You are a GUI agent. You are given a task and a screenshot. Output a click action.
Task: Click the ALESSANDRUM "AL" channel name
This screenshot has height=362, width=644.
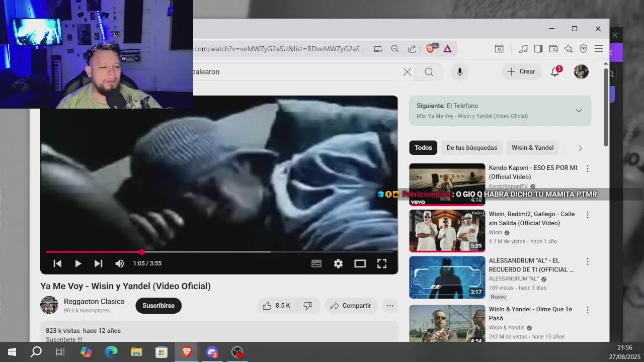(514, 279)
